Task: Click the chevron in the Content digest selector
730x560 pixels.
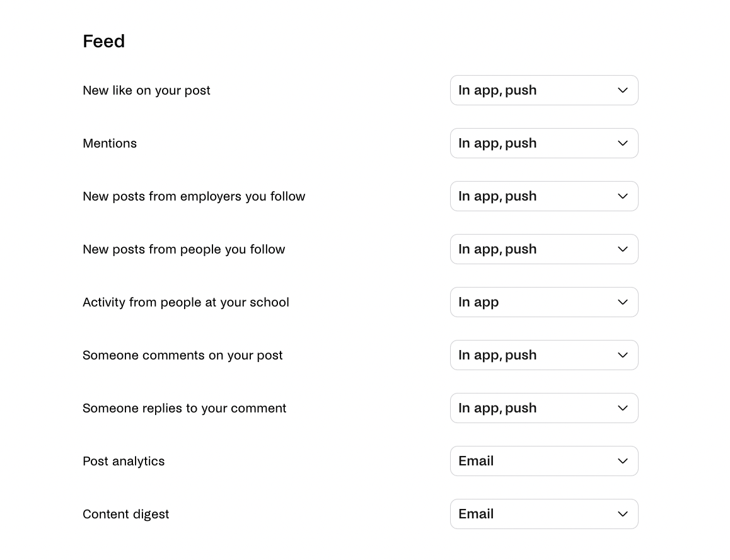Action: coord(622,514)
